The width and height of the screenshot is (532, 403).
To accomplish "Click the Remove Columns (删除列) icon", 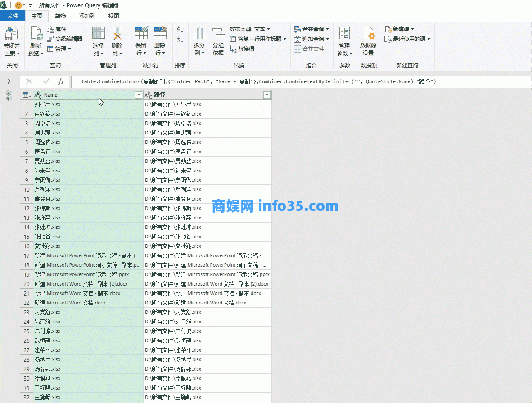I will [117, 34].
